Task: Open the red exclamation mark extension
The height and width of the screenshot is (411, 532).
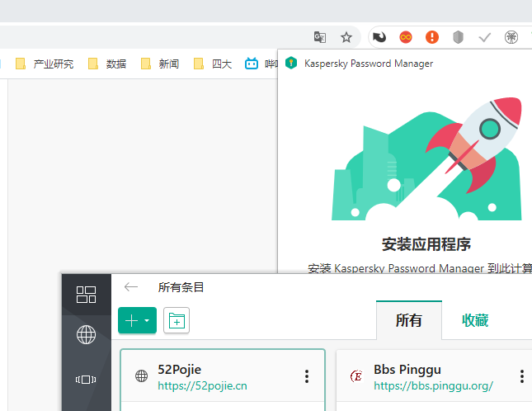Action: tap(432, 37)
